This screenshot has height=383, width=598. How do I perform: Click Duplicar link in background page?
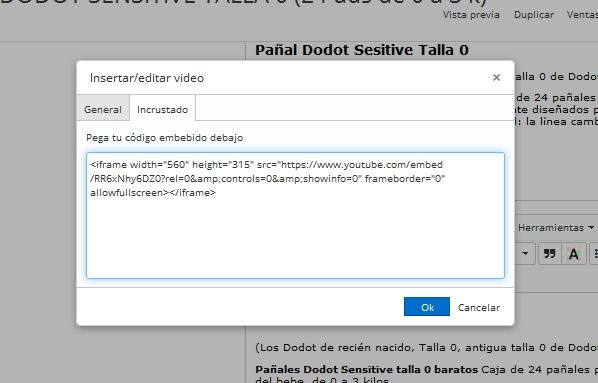tap(534, 15)
